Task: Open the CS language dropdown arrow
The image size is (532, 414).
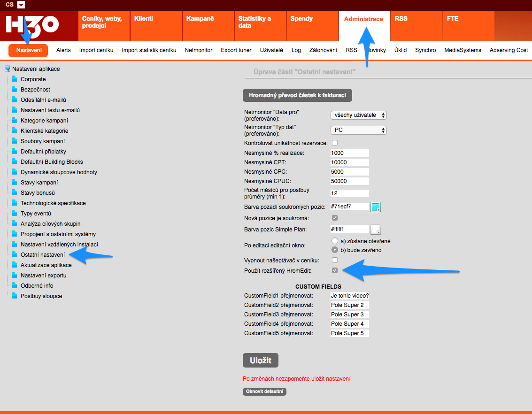Action: pos(21,5)
